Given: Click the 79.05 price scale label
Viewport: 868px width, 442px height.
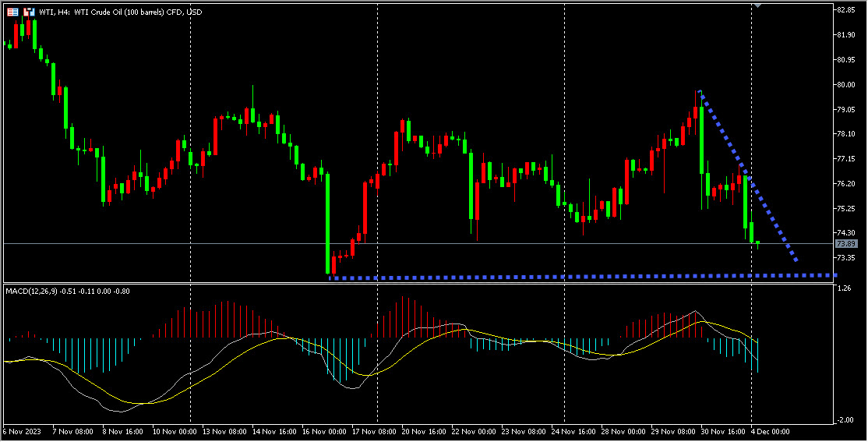Looking at the screenshot, I should tap(846, 110).
